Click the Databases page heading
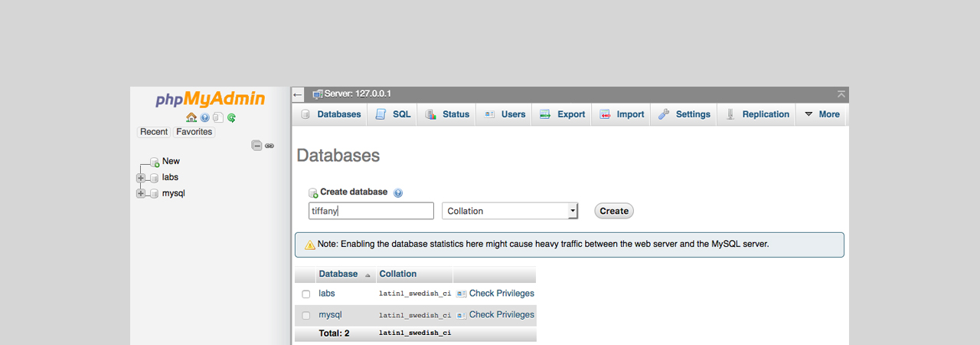The width and height of the screenshot is (980, 345). 338,156
